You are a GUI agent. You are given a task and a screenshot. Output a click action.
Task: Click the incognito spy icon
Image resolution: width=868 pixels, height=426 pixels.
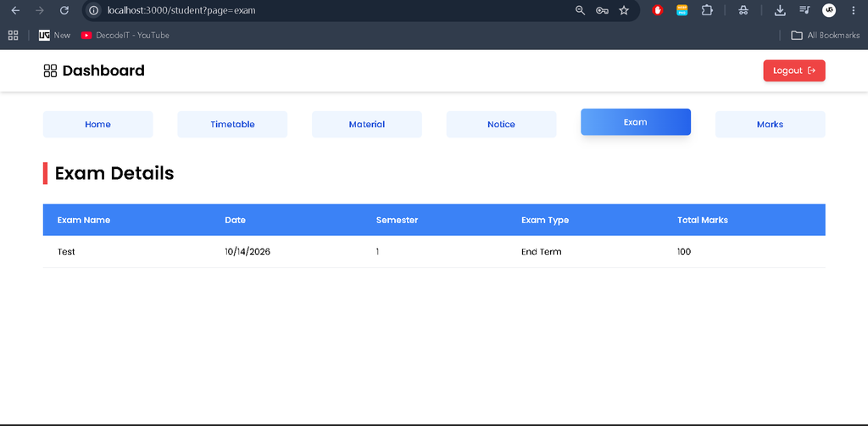point(743,10)
